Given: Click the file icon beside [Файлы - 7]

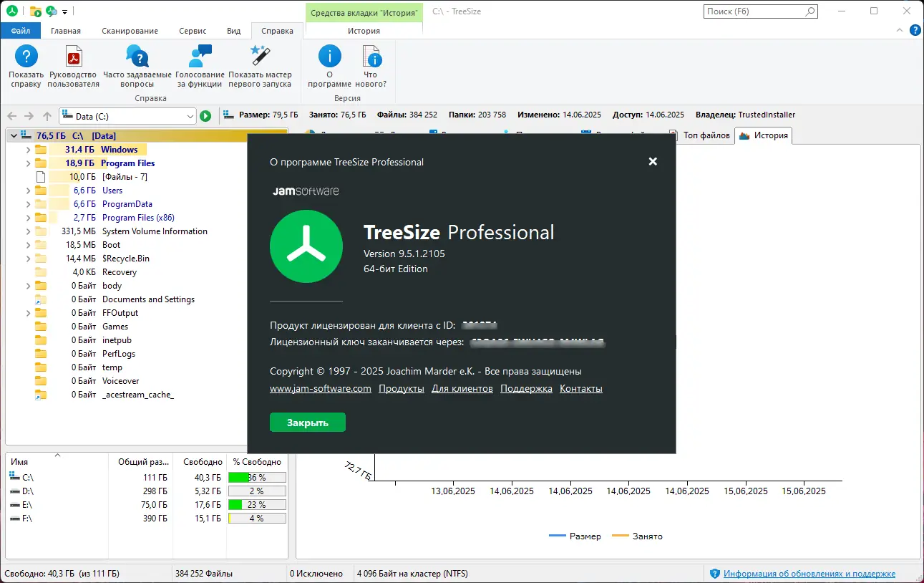Looking at the screenshot, I should (x=41, y=177).
